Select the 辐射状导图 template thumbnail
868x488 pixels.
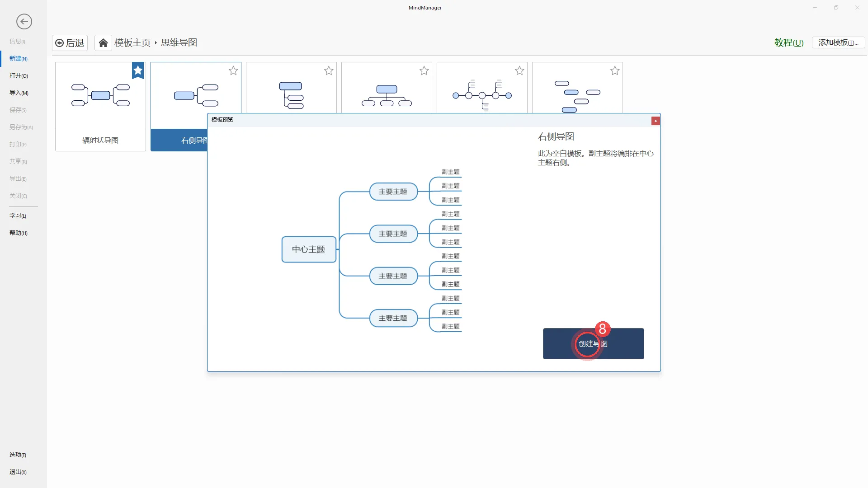(x=100, y=107)
